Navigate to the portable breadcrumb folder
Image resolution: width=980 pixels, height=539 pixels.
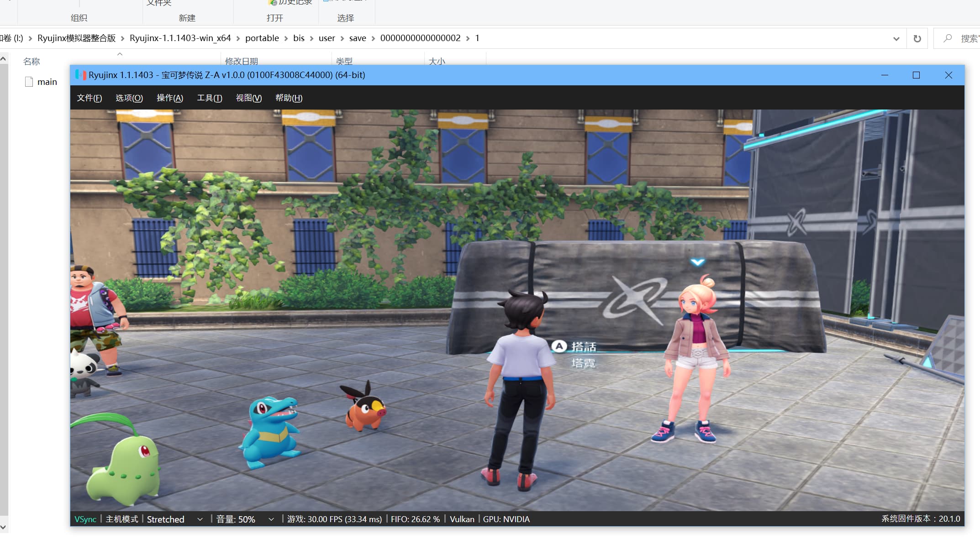coord(262,38)
